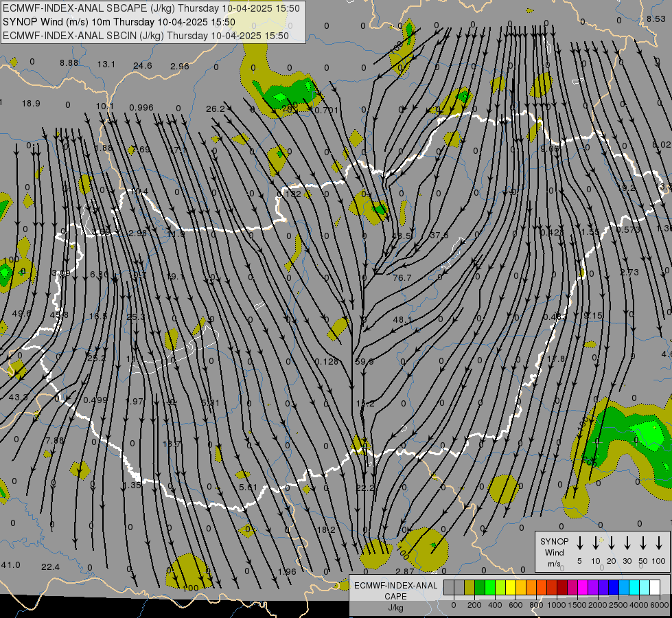672x618 pixels.
Task: Click the map value 43.3
Action: (x=19, y=398)
